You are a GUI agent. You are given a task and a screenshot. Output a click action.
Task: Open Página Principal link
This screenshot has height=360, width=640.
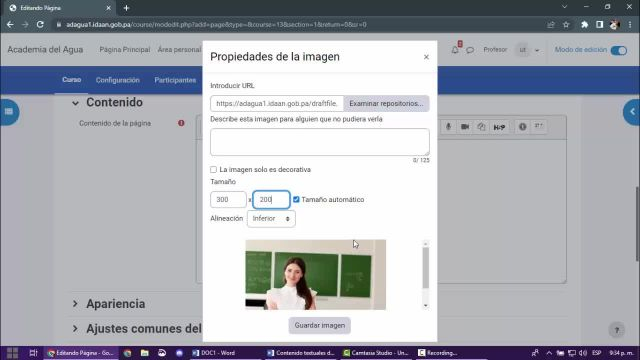125,49
